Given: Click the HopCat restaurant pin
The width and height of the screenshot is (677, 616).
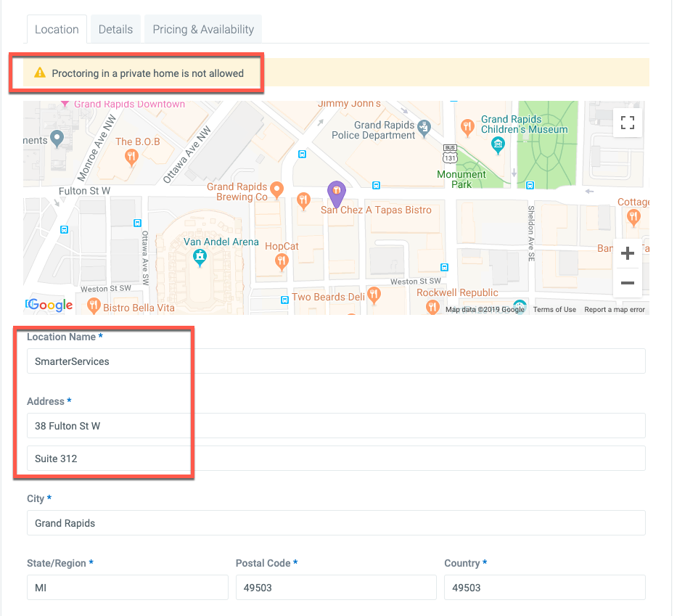Looking at the screenshot, I should [x=282, y=262].
